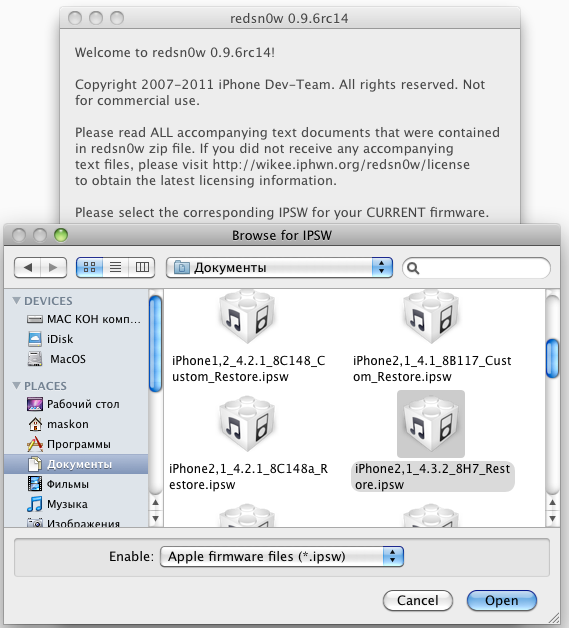This screenshot has width=569, height=628.
Task: Open the Программы applications folder icon
Action: tap(35, 444)
